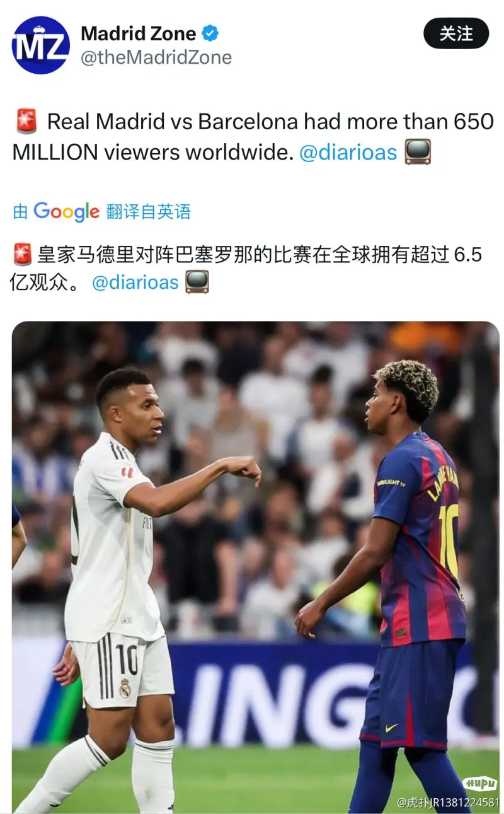Tap the siren emoji before the Chinese text
504x814 pixels.
point(23,255)
